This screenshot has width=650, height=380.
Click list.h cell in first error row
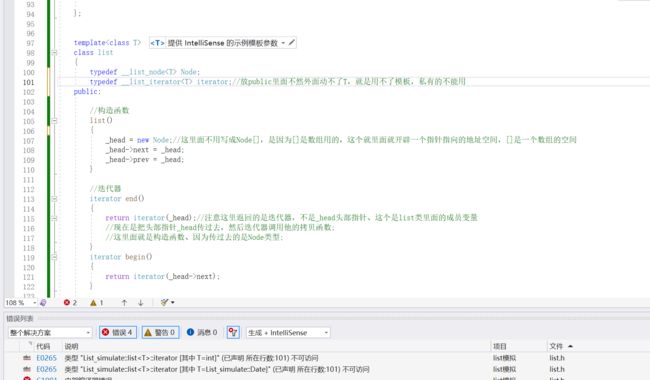[557, 358]
